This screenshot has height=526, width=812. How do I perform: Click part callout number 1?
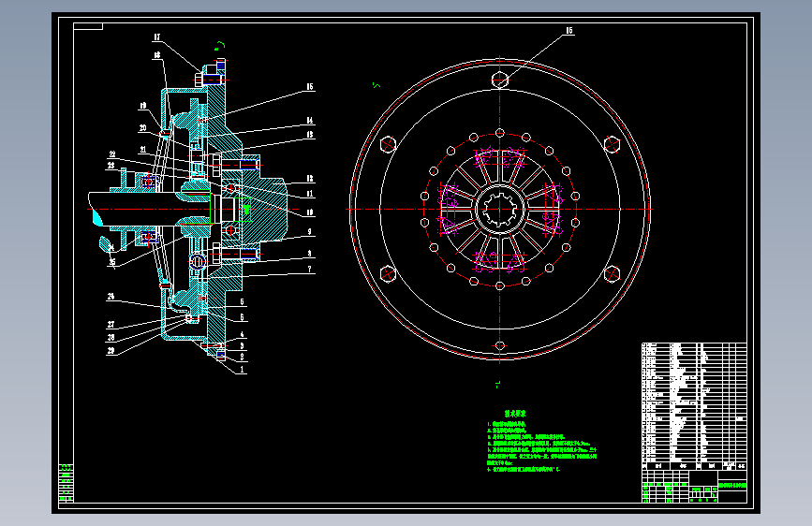(242, 369)
